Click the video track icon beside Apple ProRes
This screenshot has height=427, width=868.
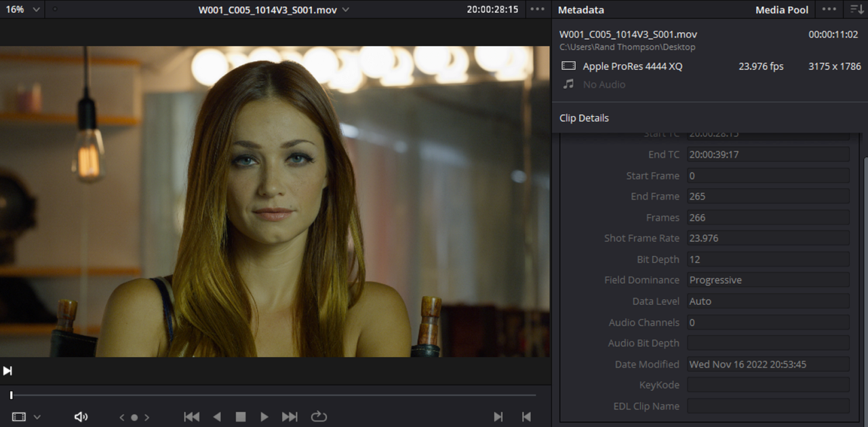tap(569, 67)
